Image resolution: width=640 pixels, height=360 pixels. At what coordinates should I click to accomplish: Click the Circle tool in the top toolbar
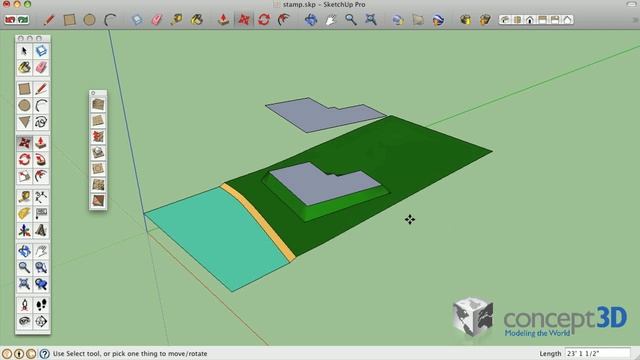[x=89, y=20]
